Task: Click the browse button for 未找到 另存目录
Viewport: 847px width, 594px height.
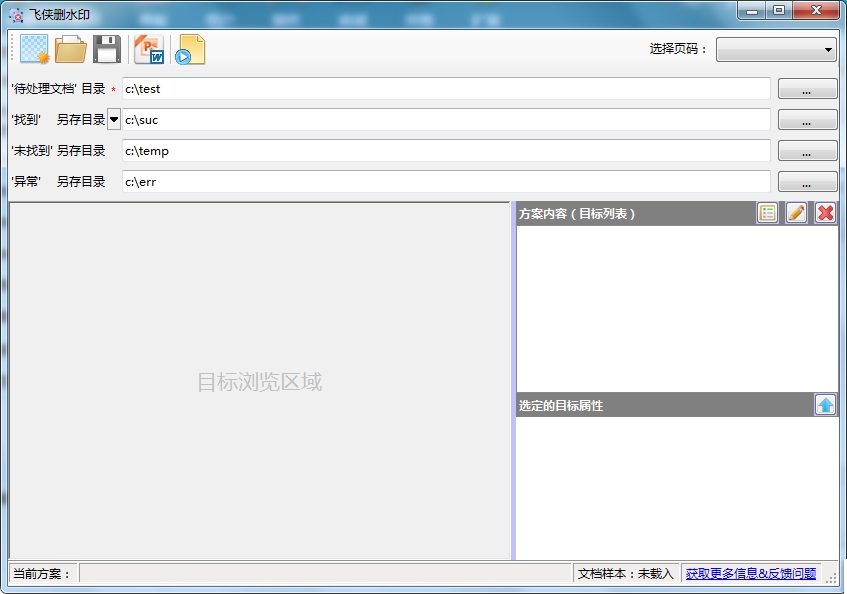Action: click(x=807, y=151)
